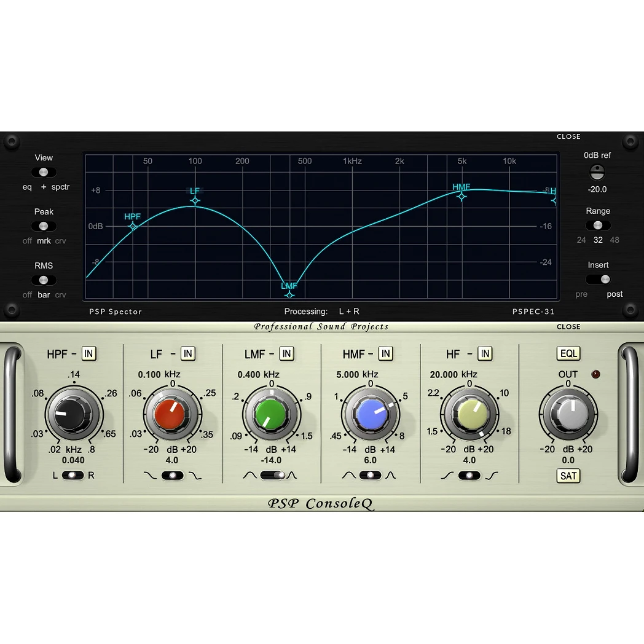Select the gray OUT gain knob
This screenshot has width=644, height=644.
[568, 413]
